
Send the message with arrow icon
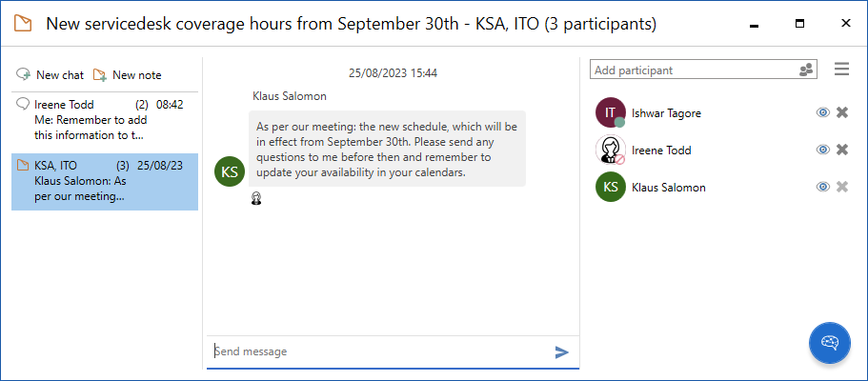click(x=562, y=352)
